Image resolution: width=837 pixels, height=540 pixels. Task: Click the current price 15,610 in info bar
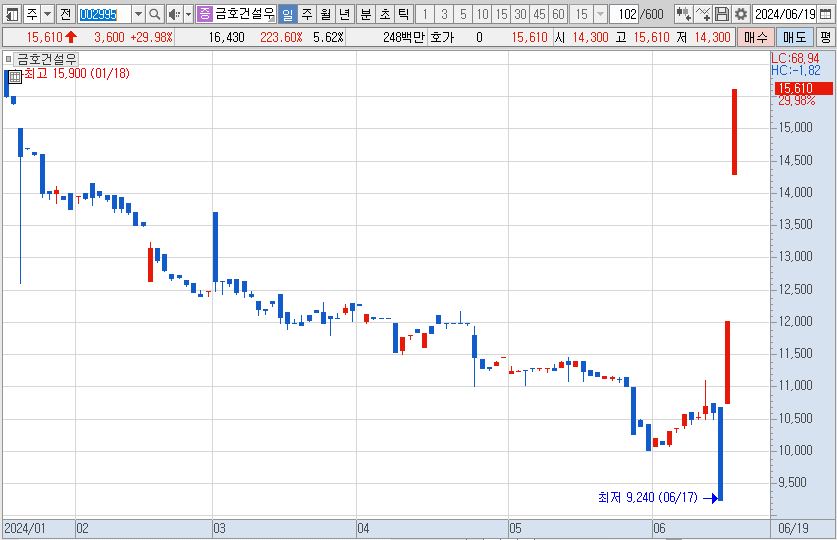coord(45,37)
